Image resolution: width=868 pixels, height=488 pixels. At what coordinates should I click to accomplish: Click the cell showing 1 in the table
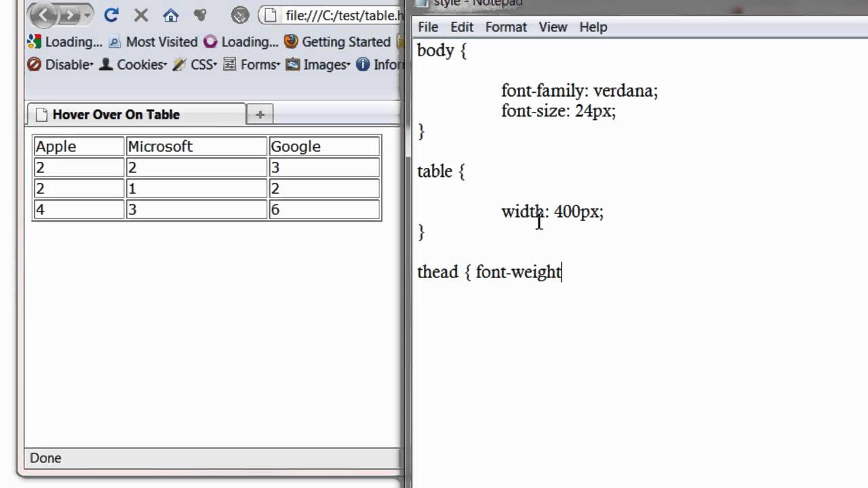pyautogui.click(x=197, y=188)
